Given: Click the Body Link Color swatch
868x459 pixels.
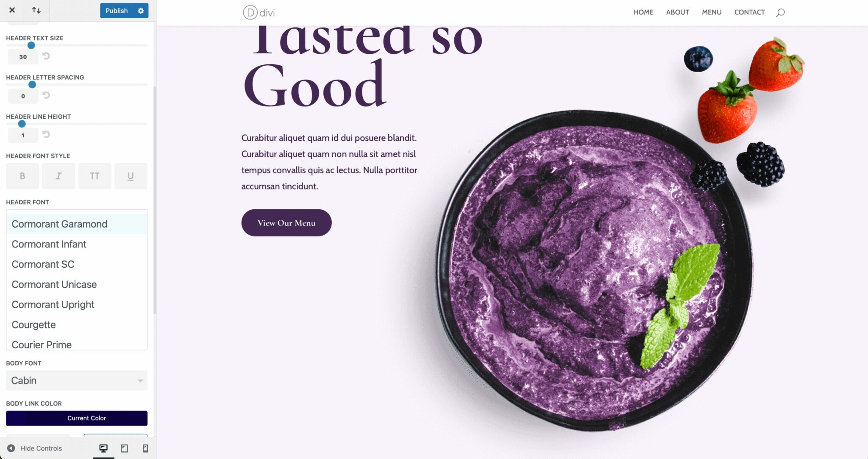Looking at the screenshot, I should pos(76,418).
